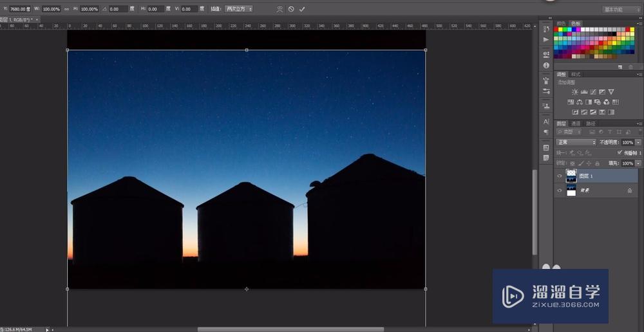Pick the red swatch in the swatches panel
Screen dimensions: 644x332
point(557,30)
